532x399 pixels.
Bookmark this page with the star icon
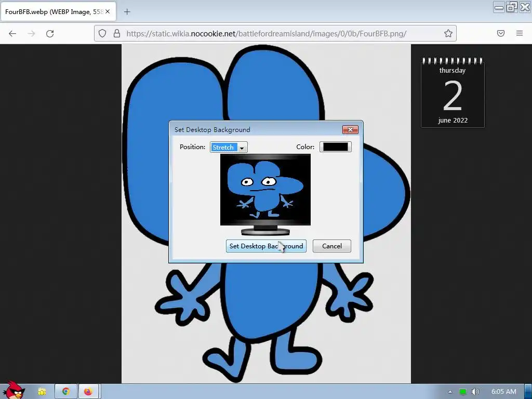pyautogui.click(x=448, y=33)
